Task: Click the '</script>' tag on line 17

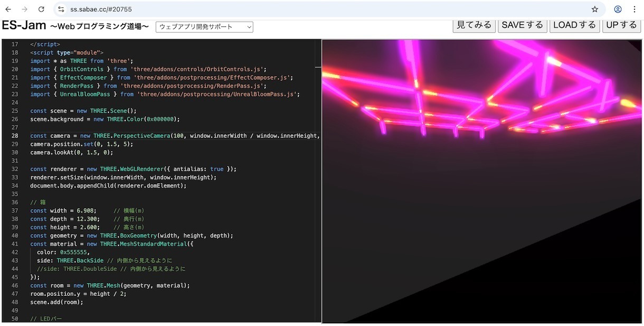Action: [x=45, y=44]
